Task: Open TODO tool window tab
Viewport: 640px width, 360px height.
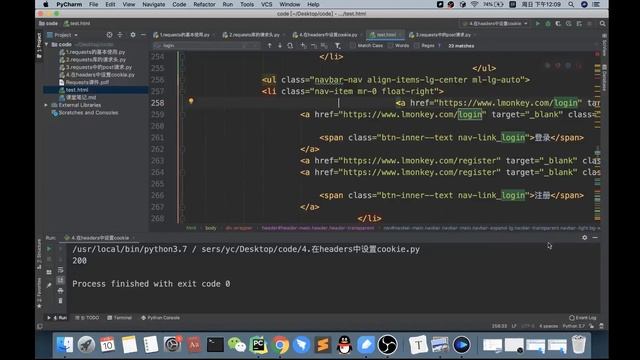Action: 87,318
